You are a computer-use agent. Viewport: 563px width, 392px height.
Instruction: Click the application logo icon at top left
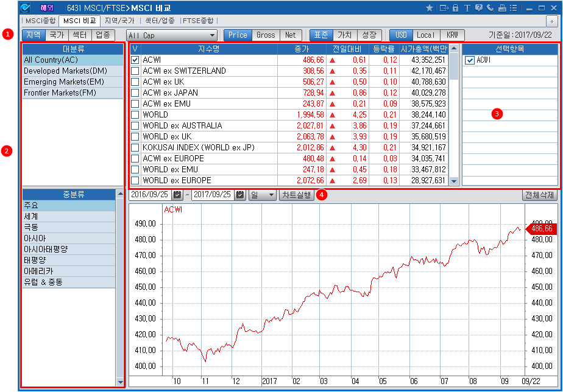click(25, 8)
